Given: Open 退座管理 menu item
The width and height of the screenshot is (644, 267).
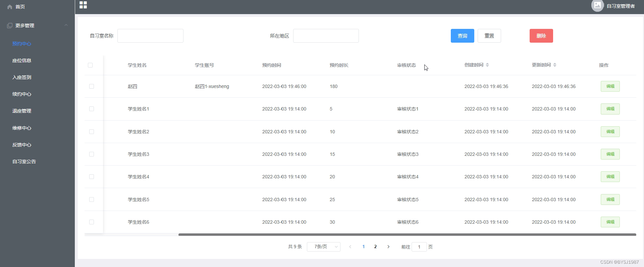Looking at the screenshot, I should coord(22,111).
